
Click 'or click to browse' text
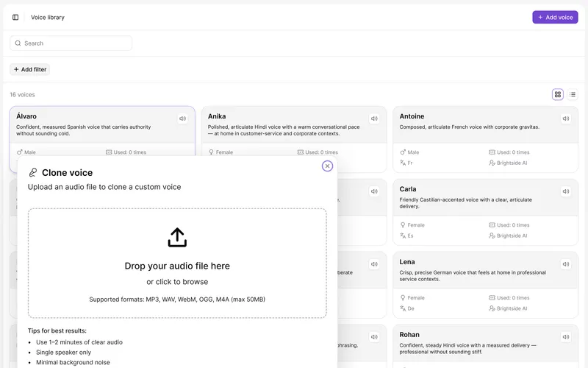(x=177, y=282)
